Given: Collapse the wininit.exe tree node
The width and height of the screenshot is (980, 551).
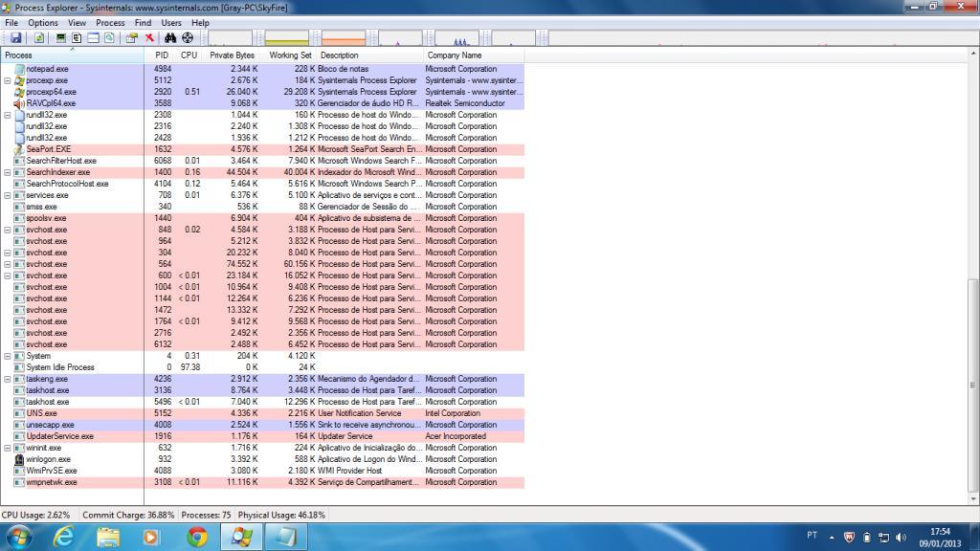Looking at the screenshot, I should (x=8, y=448).
